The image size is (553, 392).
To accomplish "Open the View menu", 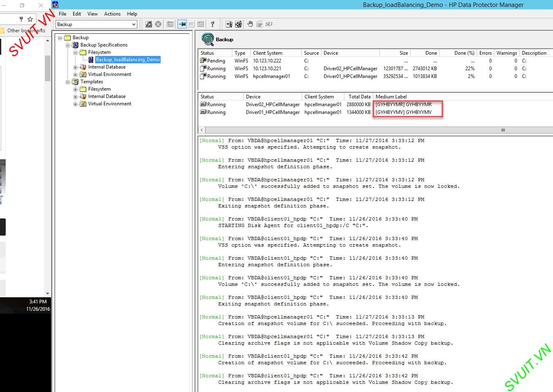I will (x=92, y=13).
